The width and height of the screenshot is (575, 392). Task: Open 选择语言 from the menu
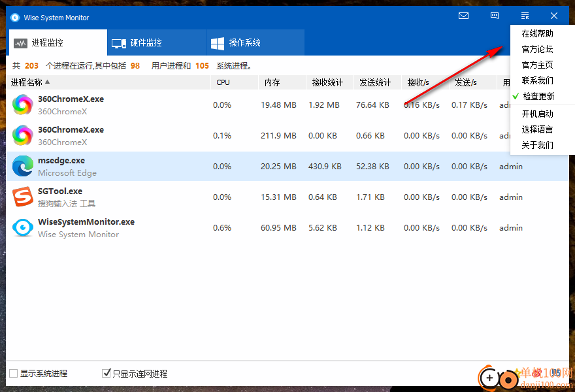tap(537, 129)
